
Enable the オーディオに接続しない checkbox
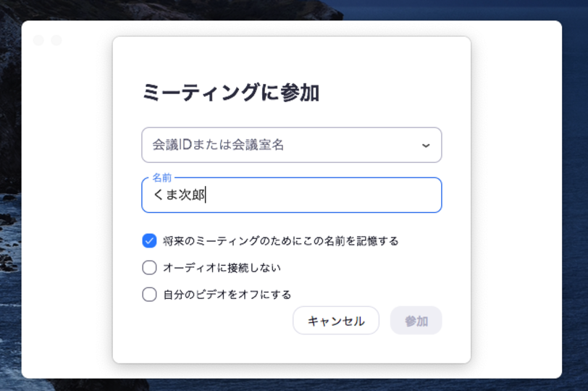click(x=150, y=268)
